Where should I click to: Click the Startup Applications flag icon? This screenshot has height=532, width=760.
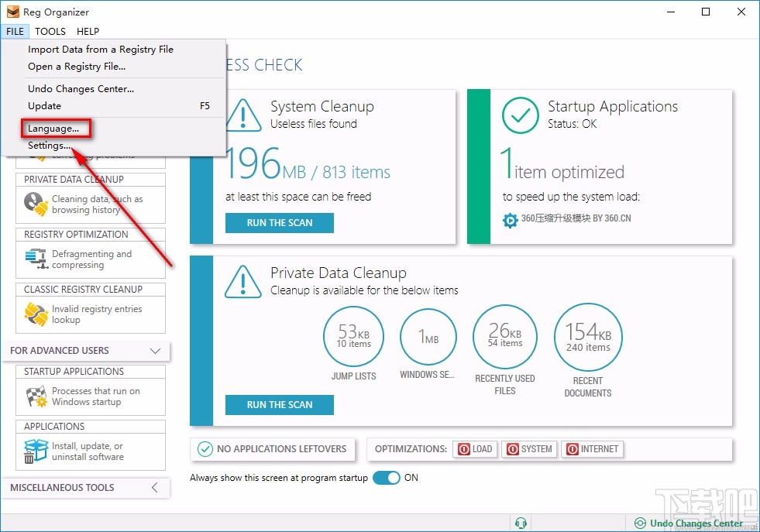click(36, 396)
